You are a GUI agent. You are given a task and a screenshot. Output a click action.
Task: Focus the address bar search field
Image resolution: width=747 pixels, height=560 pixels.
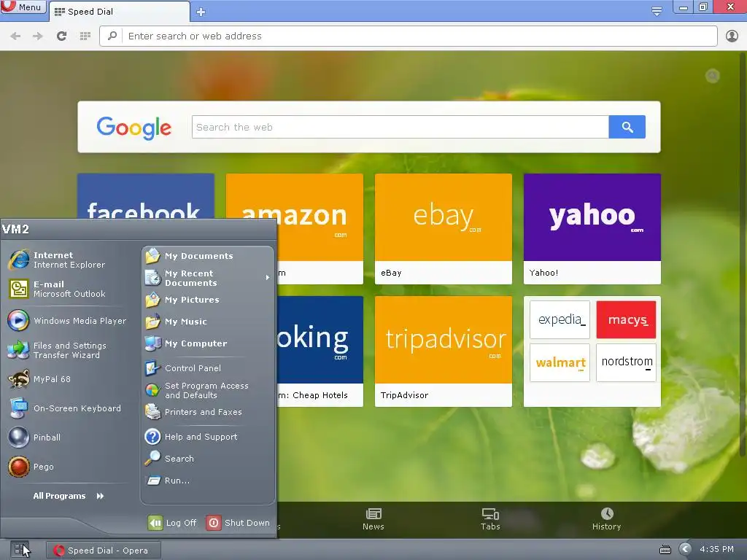pyautogui.click(x=409, y=36)
